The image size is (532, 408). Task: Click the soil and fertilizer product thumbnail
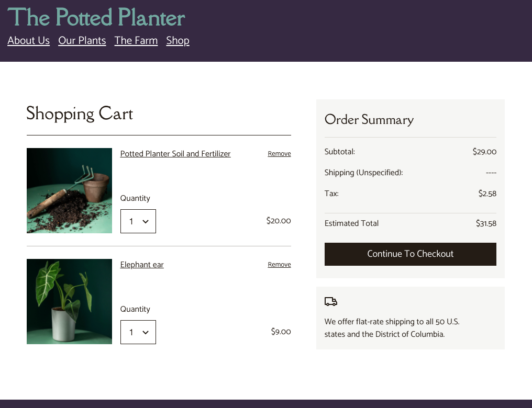(69, 190)
